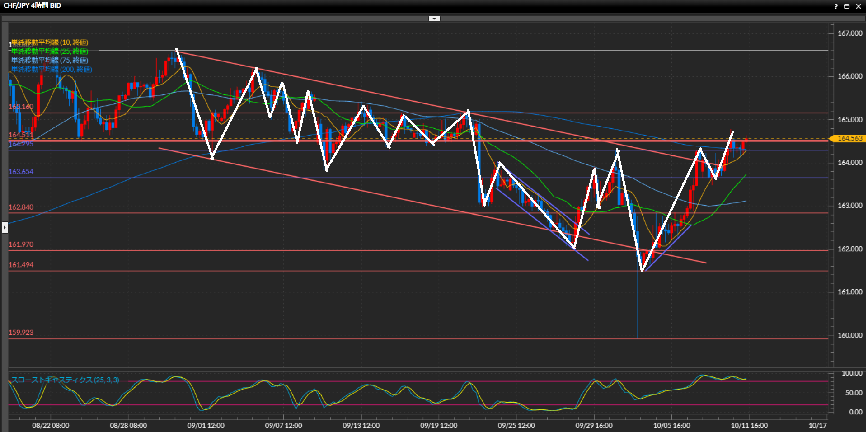Select the 163.654 purple line label

pyautogui.click(x=21, y=172)
